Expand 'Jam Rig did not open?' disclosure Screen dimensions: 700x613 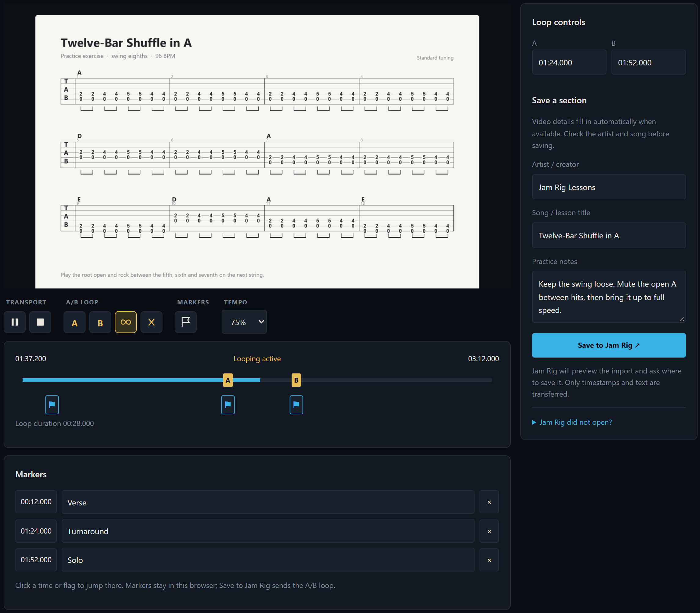click(572, 422)
